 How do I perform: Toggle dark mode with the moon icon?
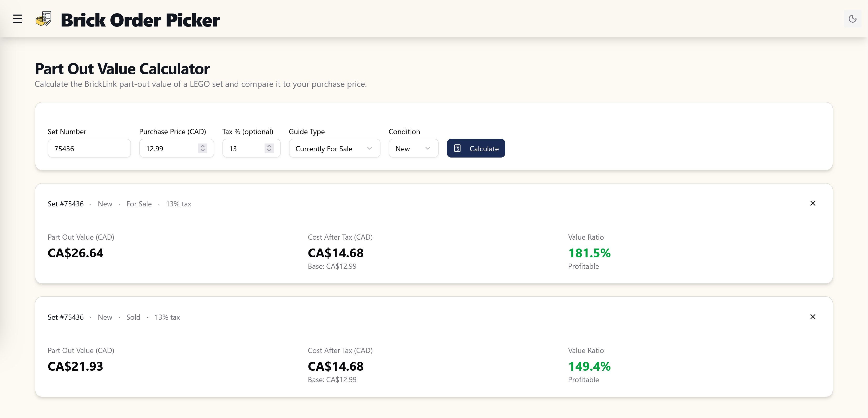[x=852, y=19]
